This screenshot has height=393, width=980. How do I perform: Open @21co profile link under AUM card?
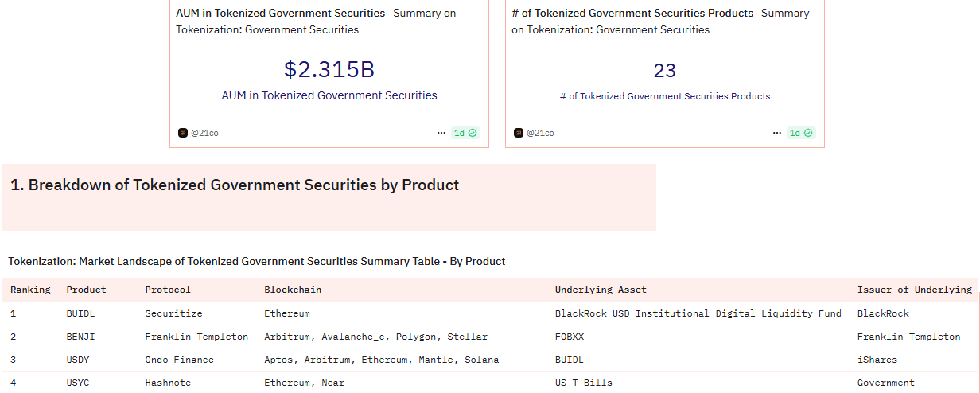pos(204,133)
